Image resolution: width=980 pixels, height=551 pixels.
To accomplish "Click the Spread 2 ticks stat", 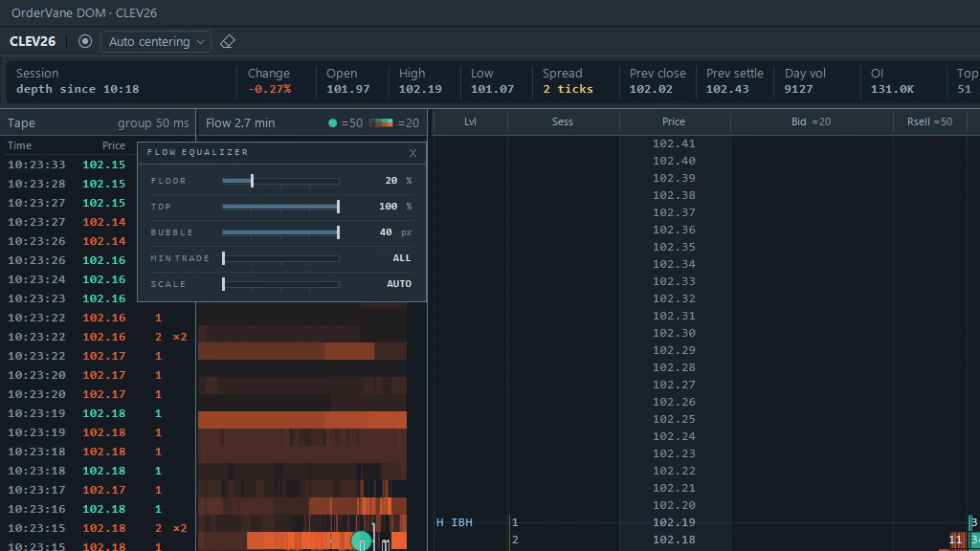I will [x=568, y=81].
